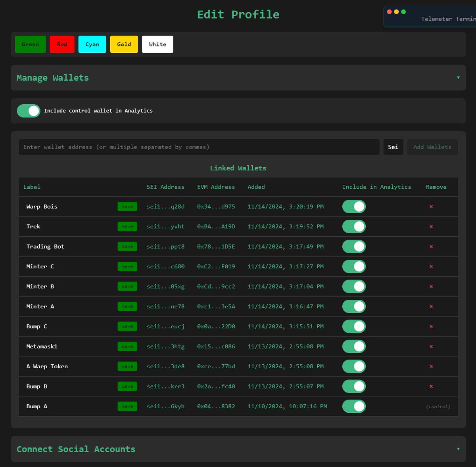476x467 pixels.
Task: Click EVM address 0xce...77bd
Action: tap(216, 366)
